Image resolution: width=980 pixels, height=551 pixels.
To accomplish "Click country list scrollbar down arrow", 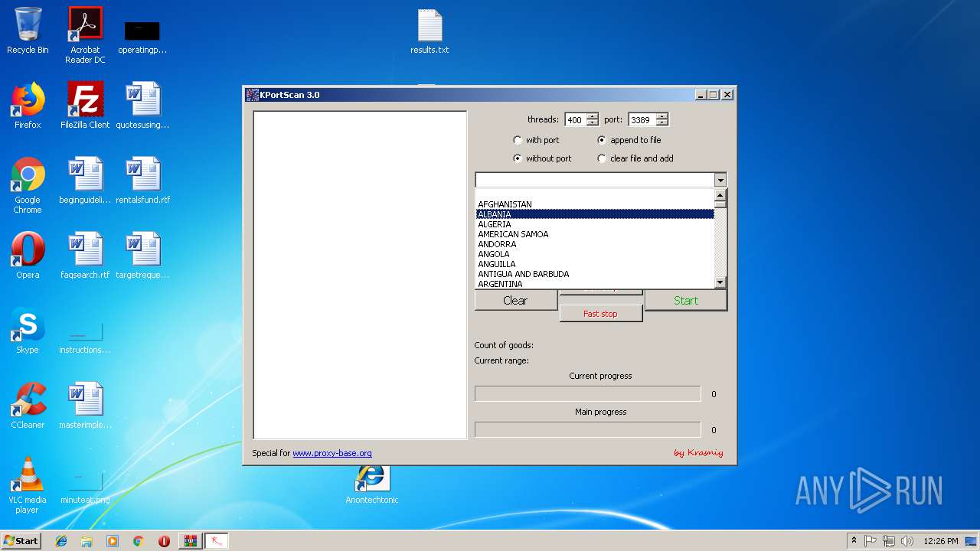I will (x=720, y=282).
